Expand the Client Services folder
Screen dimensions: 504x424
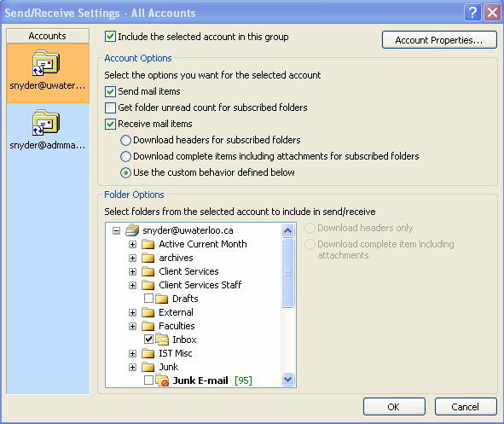point(132,272)
